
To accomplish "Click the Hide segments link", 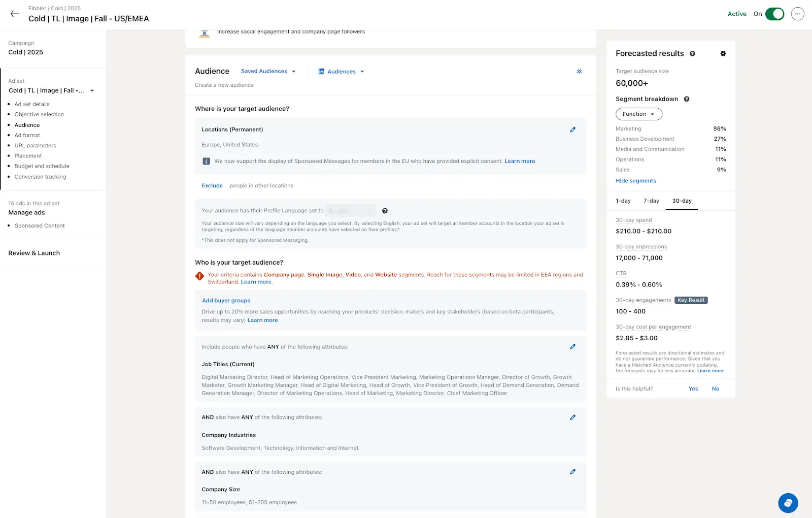I will click(x=635, y=181).
